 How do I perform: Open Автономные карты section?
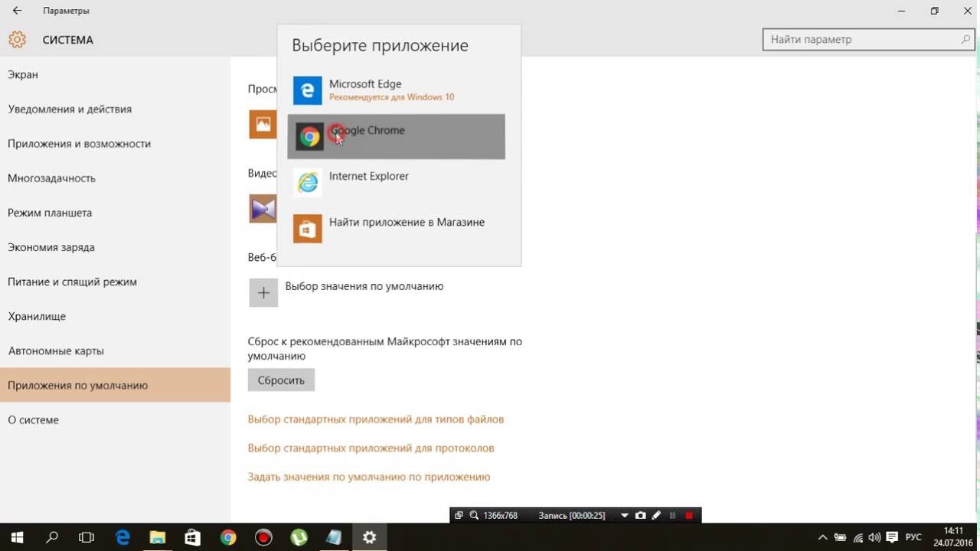click(x=115, y=350)
